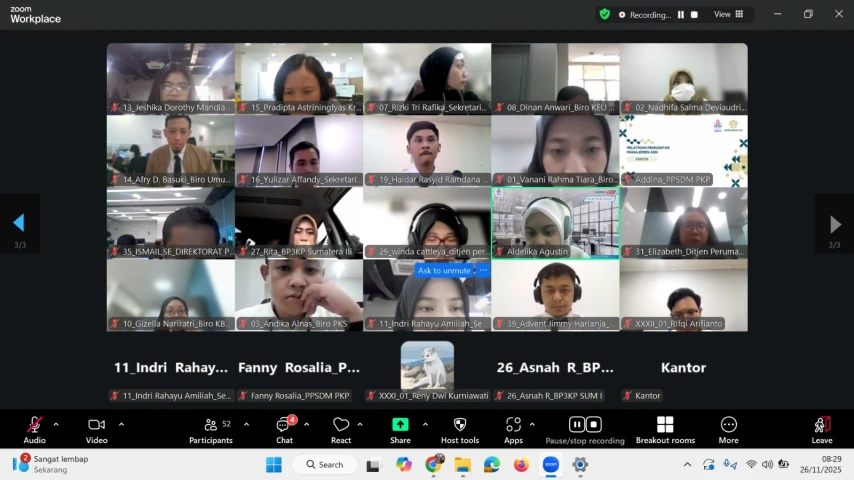The width and height of the screenshot is (854, 480).
Task: Expand apps options chevron next to Apps
Action: (x=532, y=424)
